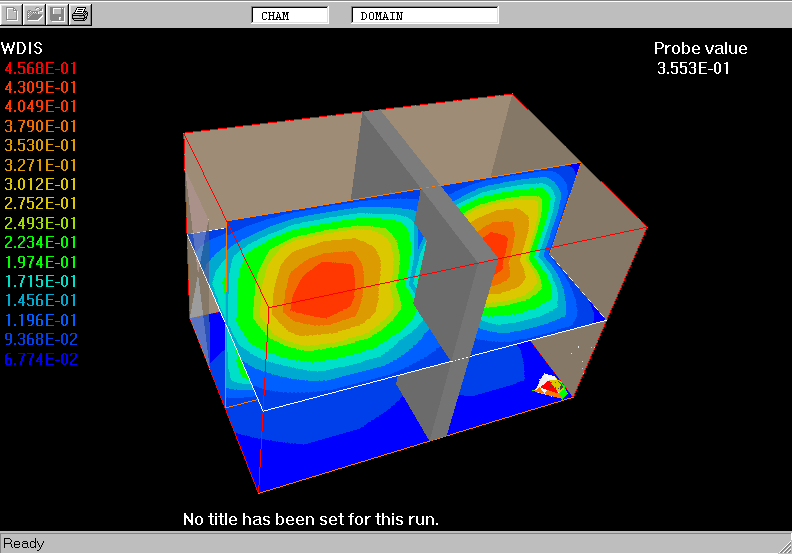Click the Ready status bar text
This screenshot has height=554, width=792.
24,544
